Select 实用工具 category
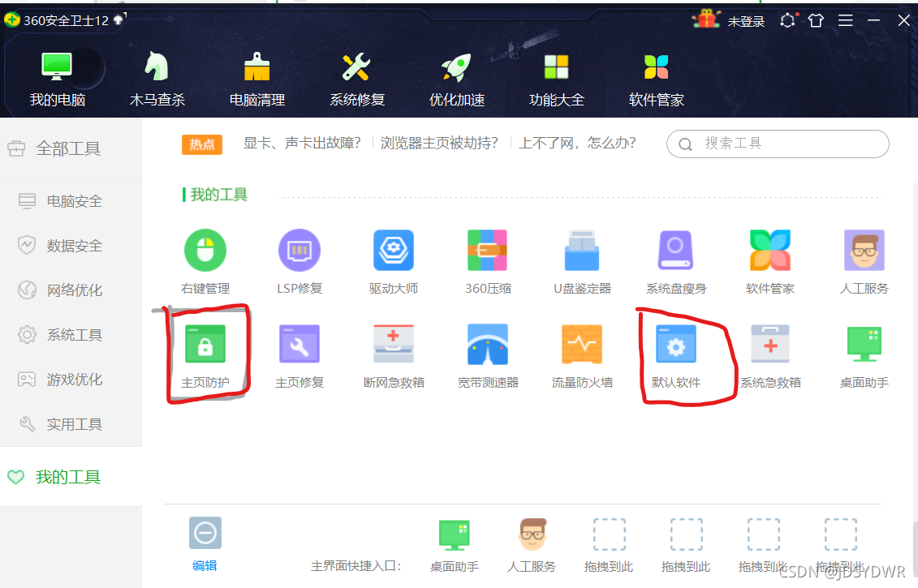918x588 pixels. (x=71, y=424)
